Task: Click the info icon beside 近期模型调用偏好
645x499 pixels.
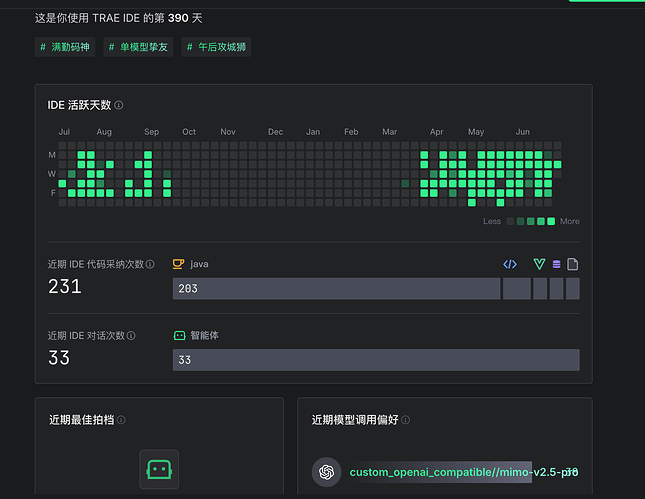Action: (x=405, y=420)
